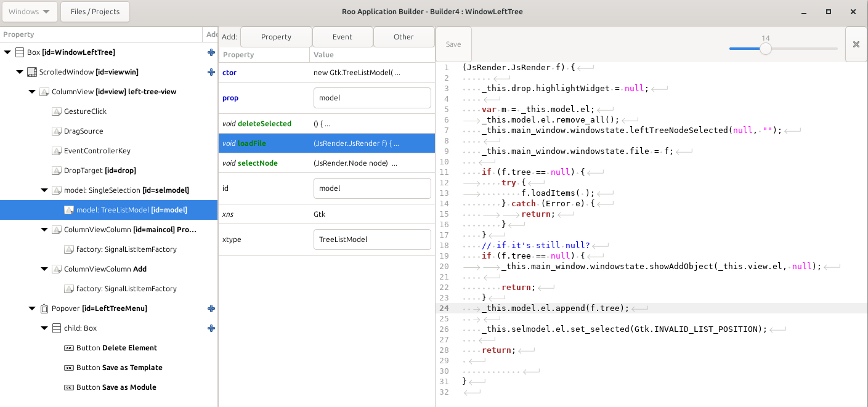
Task: Close the code editor with X icon
Action: point(856,44)
